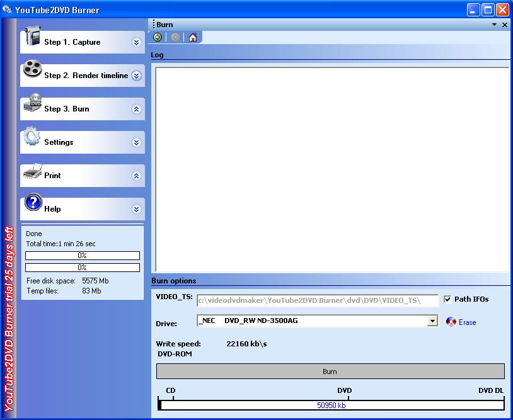Click the Done status text
This screenshot has width=513, height=420.
pos(34,234)
